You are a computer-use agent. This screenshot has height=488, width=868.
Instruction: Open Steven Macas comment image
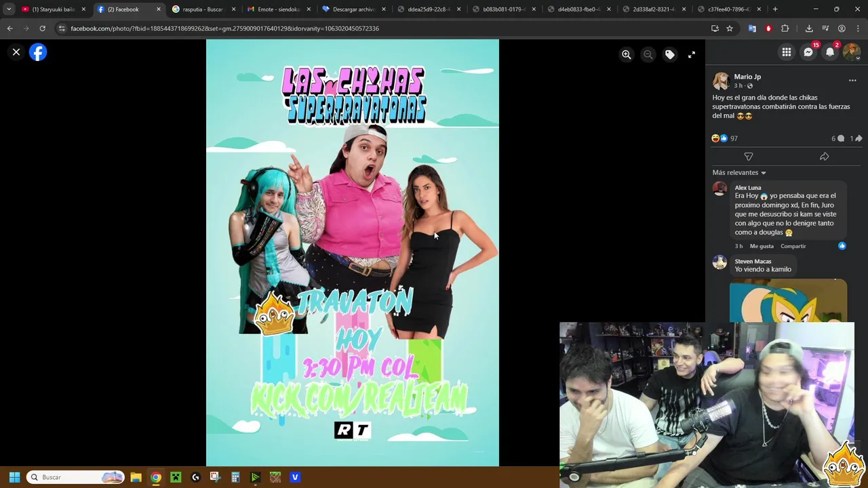click(x=788, y=300)
